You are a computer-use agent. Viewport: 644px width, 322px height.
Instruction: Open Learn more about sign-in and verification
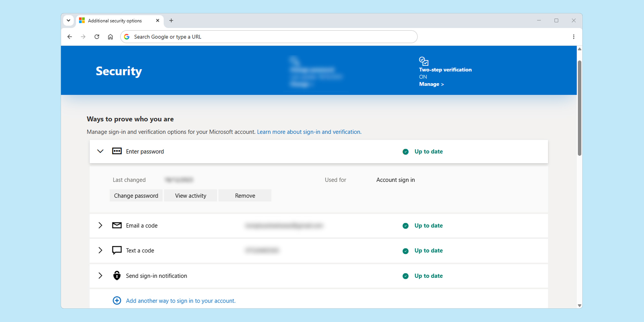click(x=309, y=132)
